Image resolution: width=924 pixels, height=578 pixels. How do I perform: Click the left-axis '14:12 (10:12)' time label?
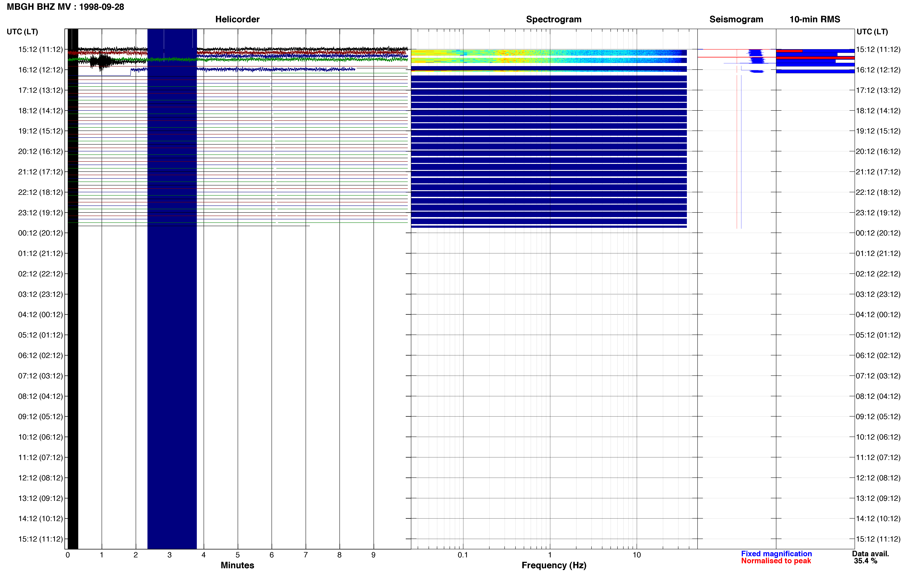tap(41, 518)
